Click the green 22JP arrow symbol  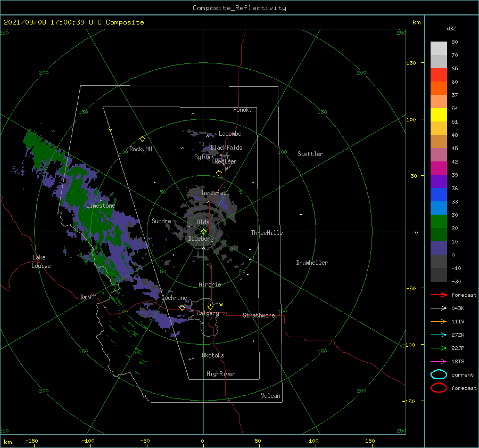pos(439,348)
